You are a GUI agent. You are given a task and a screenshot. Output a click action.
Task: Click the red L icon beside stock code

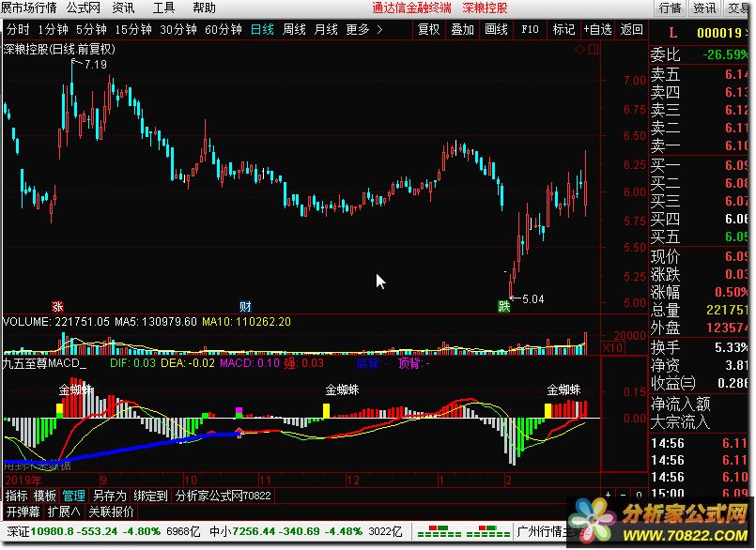click(x=673, y=33)
